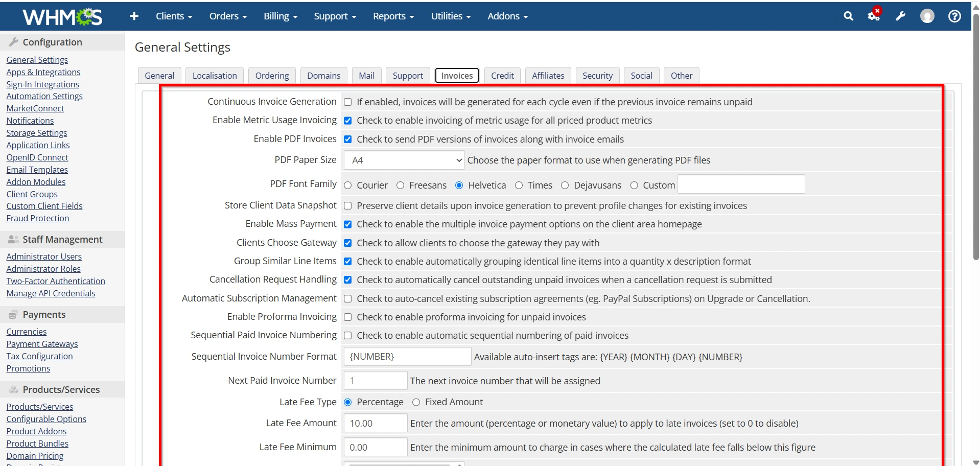The width and height of the screenshot is (980, 466).
Task: Open the automation status gears icon
Action: click(874, 15)
